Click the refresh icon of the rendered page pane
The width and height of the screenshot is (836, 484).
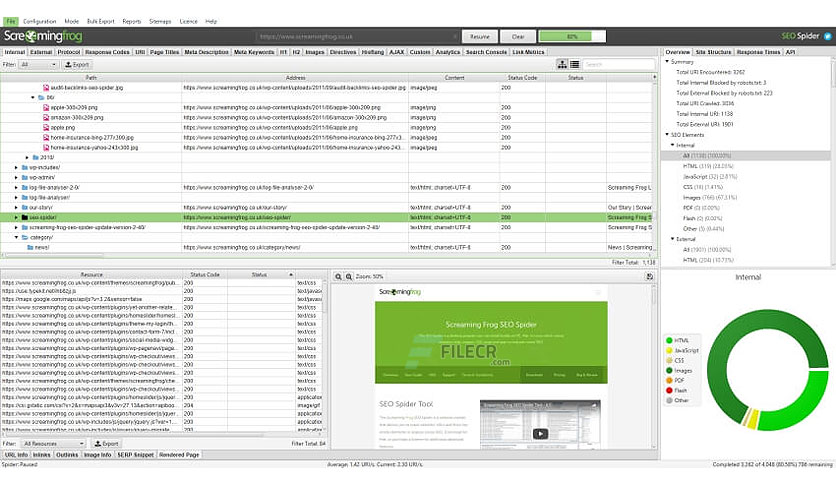(x=649, y=276)
